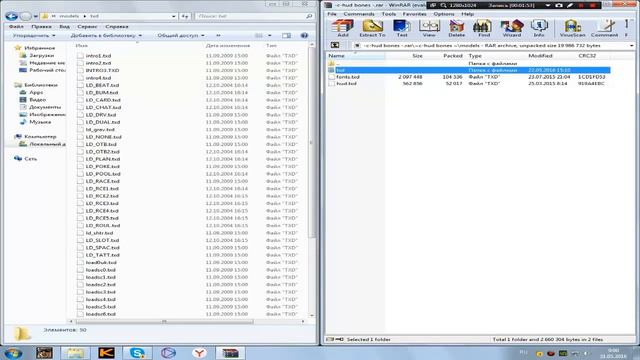This screenshot has width=640, height=360.
Task: Open Explorer help question-mark icon
Action: [304, 36]
